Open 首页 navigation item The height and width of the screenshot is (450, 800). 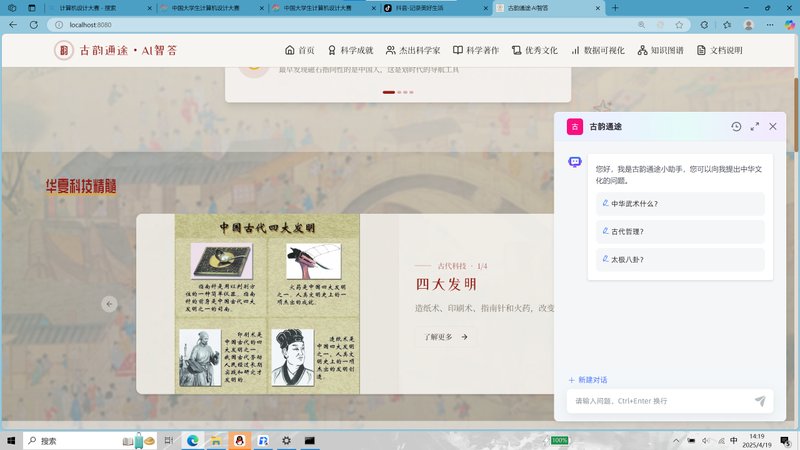[299, 50]
